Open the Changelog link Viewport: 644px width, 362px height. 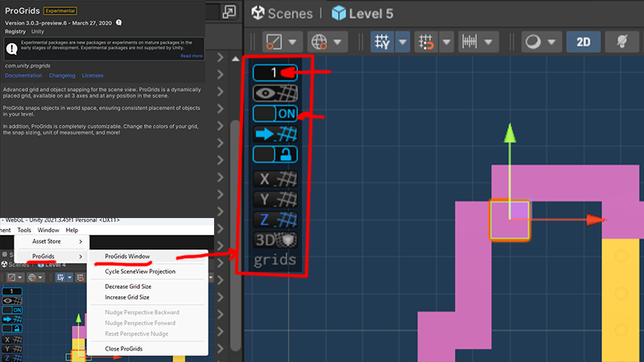pos(62,76)
